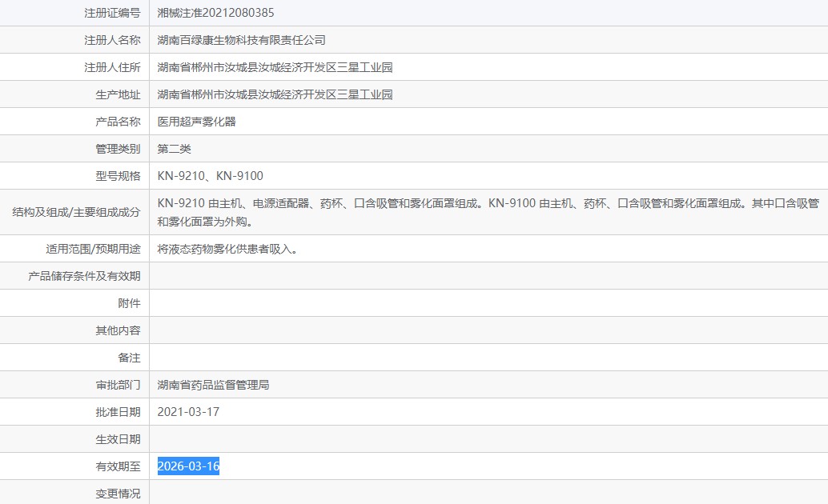Image resolution: width=828 pixels, height=504 pixels.
Task: Click the model value KN-9210、KN-9100
Action: [210, 176]
